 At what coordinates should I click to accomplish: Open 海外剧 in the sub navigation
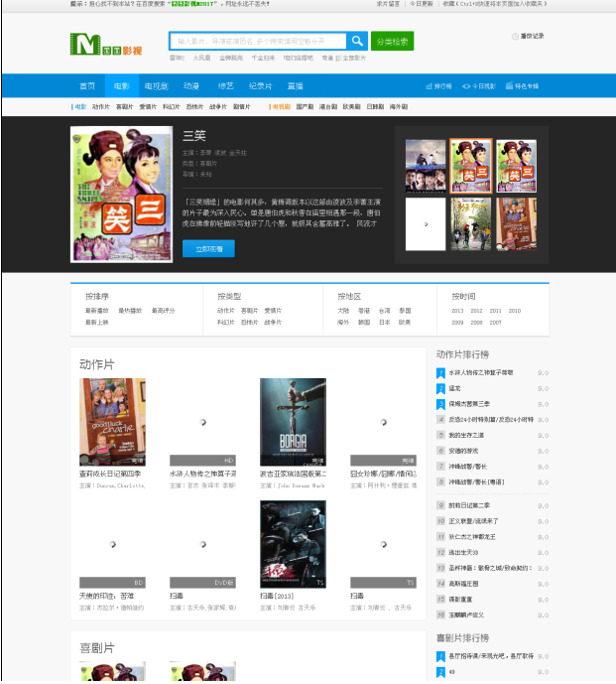tap(399, 107)
